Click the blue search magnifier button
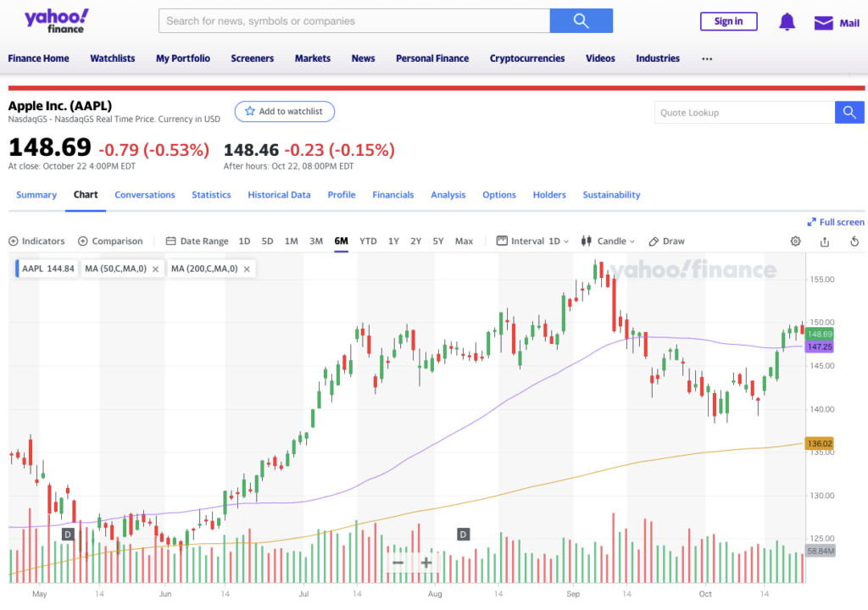Viewport: 868px width, 610px height. (581, 21)
